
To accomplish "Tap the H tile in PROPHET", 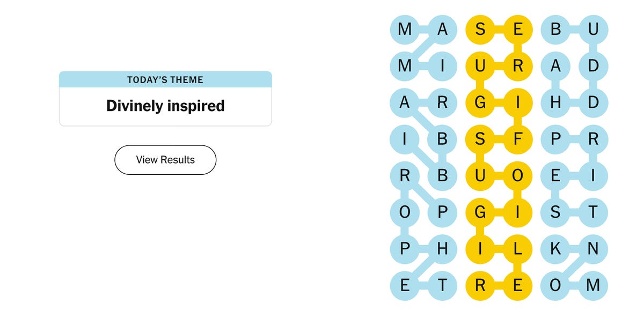I will click(x=442, y=249).
